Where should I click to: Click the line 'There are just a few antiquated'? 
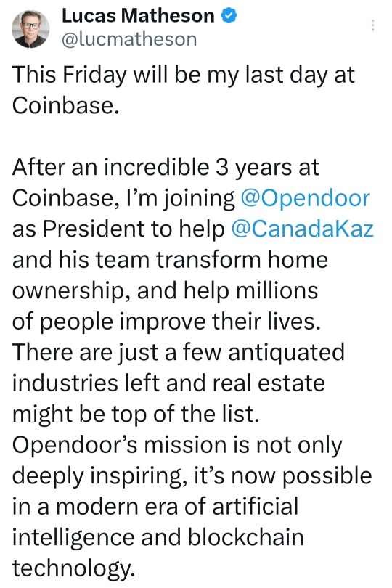[178, 352]
